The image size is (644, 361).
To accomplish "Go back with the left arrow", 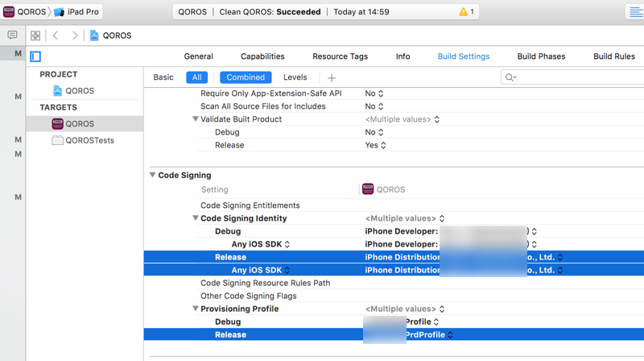I will [x=56, y=35].
